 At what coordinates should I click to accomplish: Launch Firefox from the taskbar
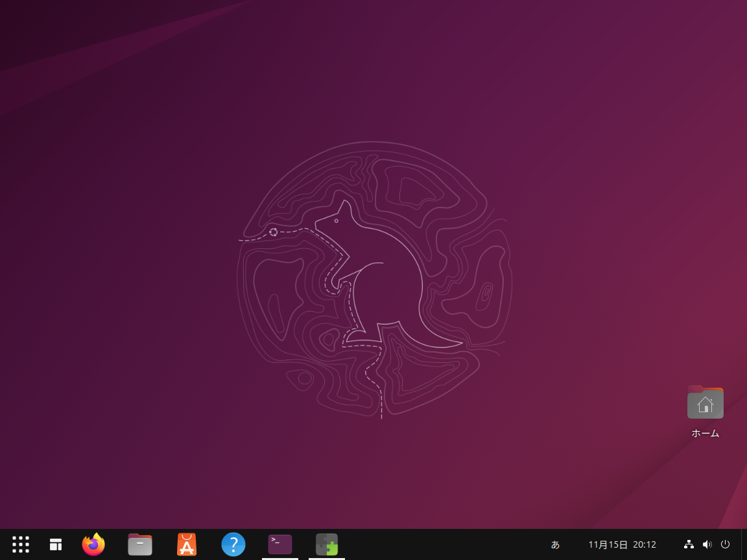click(x=93, y=544)
